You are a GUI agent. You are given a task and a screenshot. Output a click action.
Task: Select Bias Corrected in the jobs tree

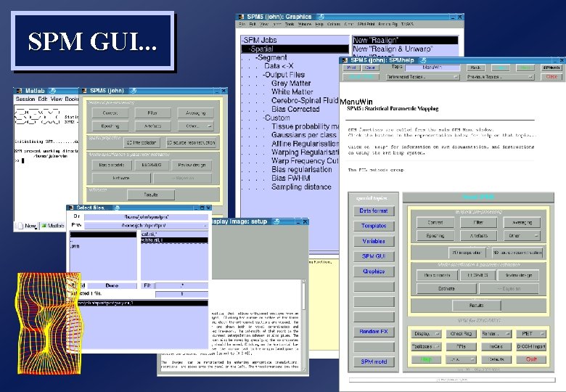coord(295,109)
